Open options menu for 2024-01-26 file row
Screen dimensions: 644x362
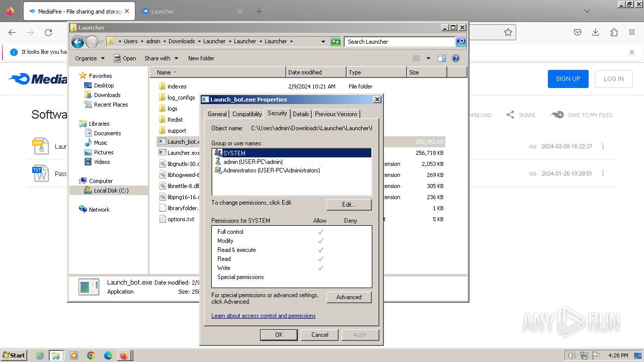point(603,173)
